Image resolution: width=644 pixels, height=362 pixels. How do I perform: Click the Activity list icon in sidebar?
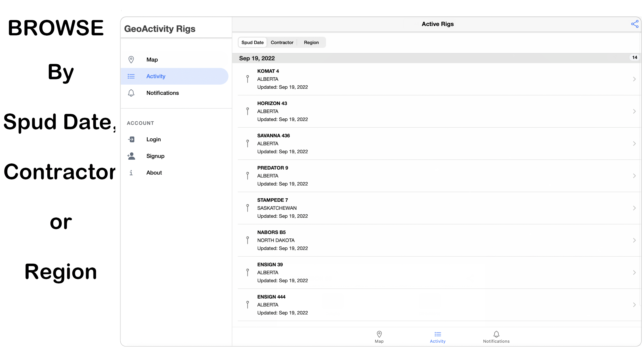[x=131, y=76]
